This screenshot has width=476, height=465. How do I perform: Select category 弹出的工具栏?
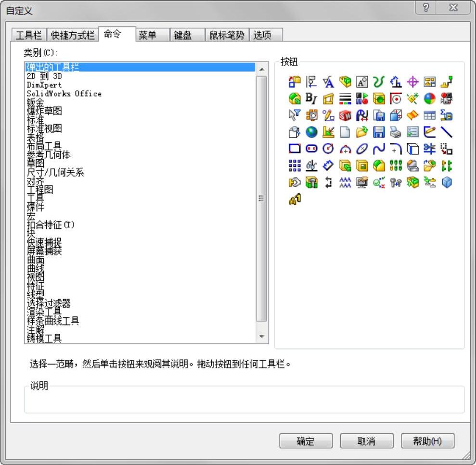pyautogui.click(x=140, y=67)
